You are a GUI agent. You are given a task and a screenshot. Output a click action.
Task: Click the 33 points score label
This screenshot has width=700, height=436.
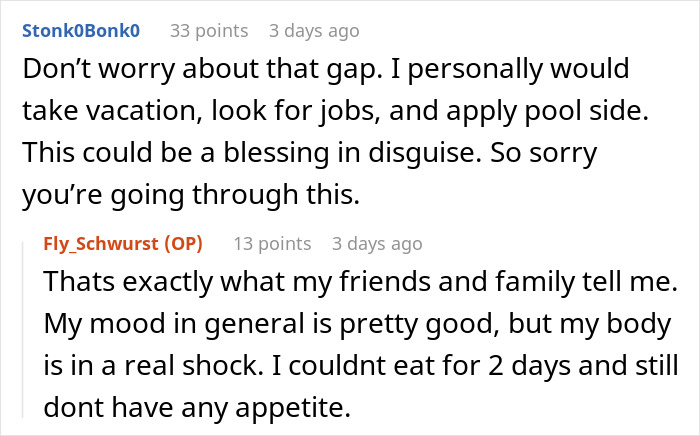[x=209, y=31]
